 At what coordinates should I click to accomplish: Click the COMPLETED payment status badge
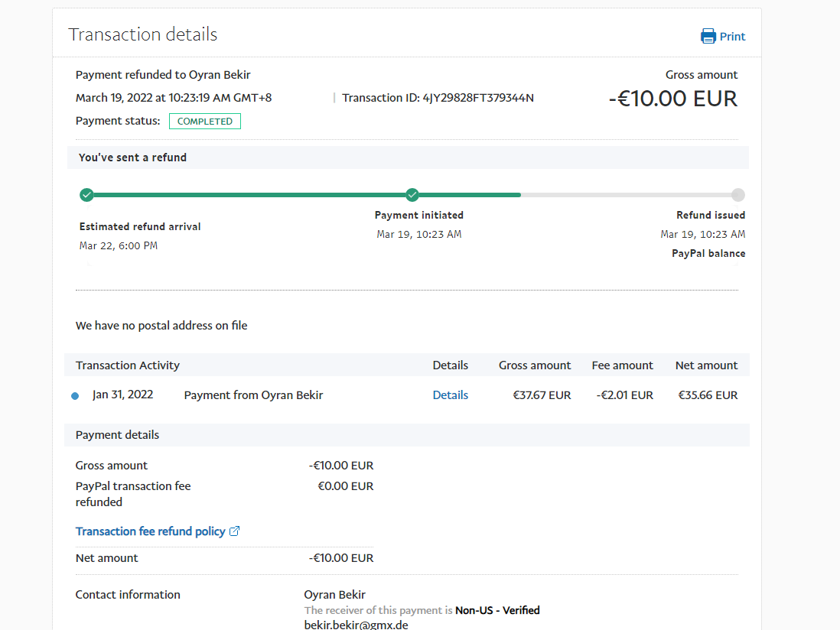(x=205, y=122)
